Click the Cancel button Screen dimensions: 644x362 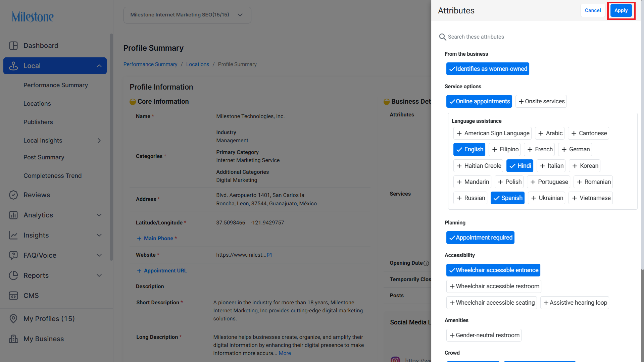593,10
